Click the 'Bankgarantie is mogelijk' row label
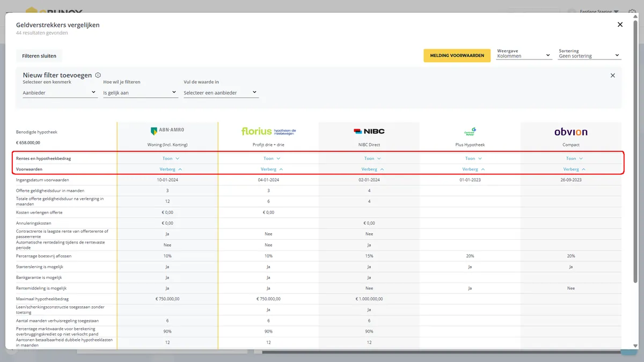 (x=39, y=277)
